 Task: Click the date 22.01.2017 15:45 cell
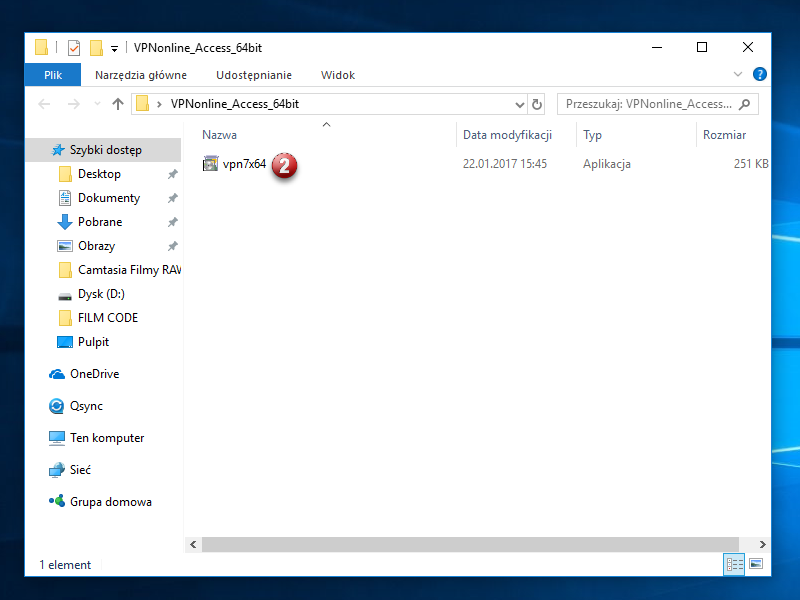pos(505,164)
